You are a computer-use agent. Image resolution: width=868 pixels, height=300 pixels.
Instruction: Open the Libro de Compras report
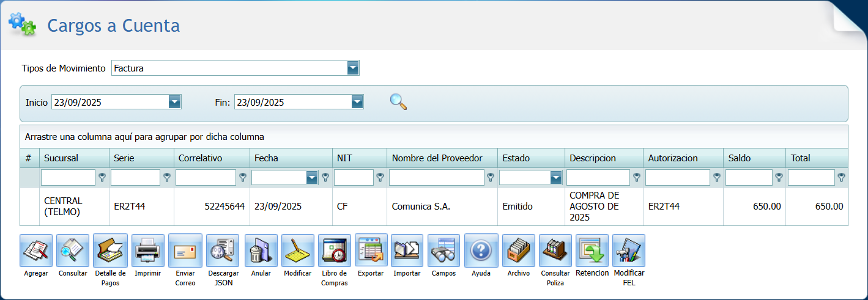334,251
